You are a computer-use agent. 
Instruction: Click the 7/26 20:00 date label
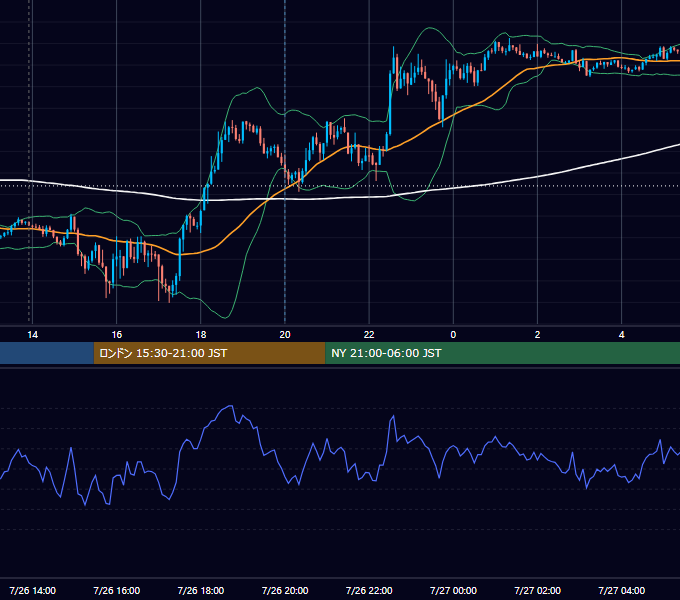coord(285,590)
